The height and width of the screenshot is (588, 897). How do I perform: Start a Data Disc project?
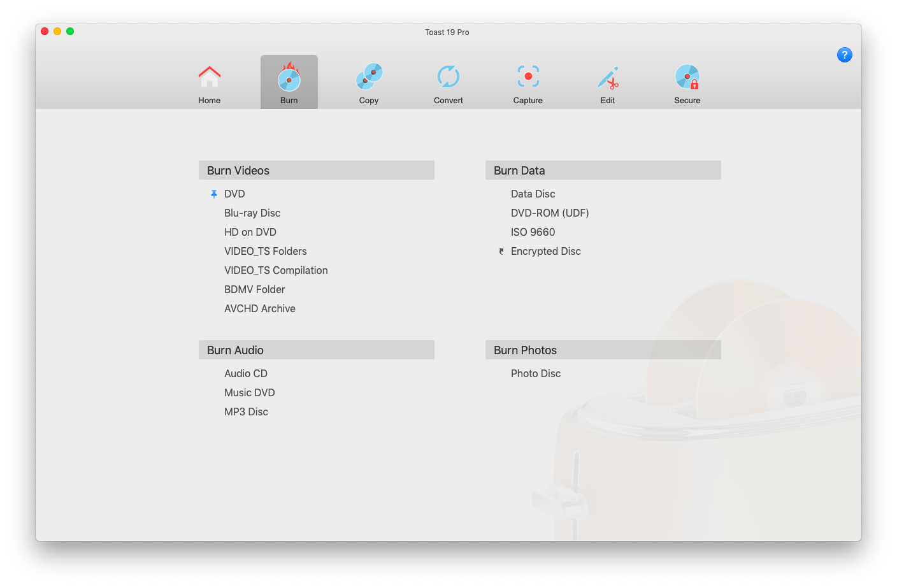(x=533, y=194)
